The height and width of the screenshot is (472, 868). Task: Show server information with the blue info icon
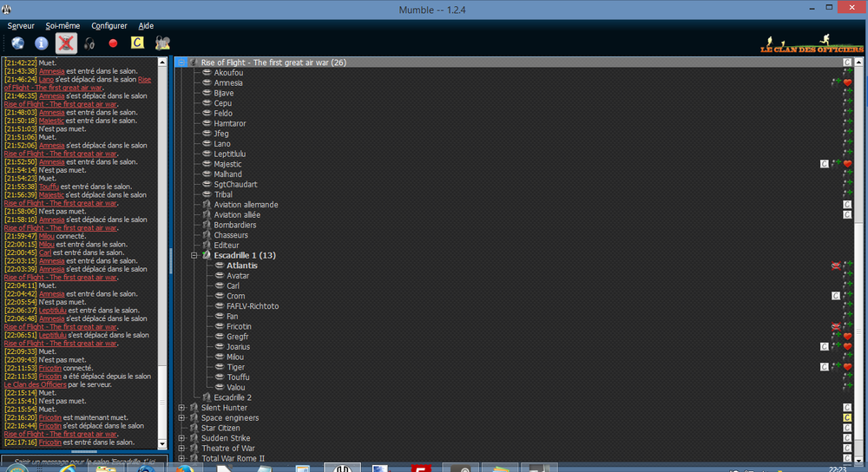(x=42, y=43)
